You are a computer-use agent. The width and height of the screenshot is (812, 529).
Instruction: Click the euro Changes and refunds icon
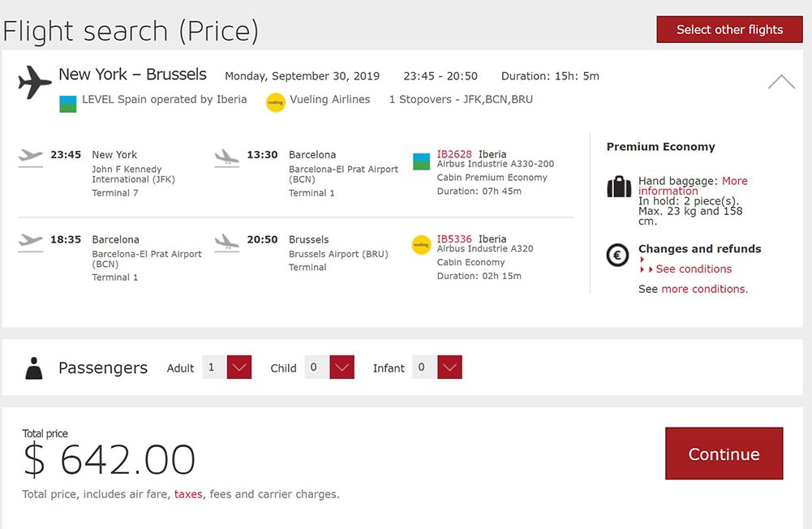pyautogui.click(x=617, y=255)
